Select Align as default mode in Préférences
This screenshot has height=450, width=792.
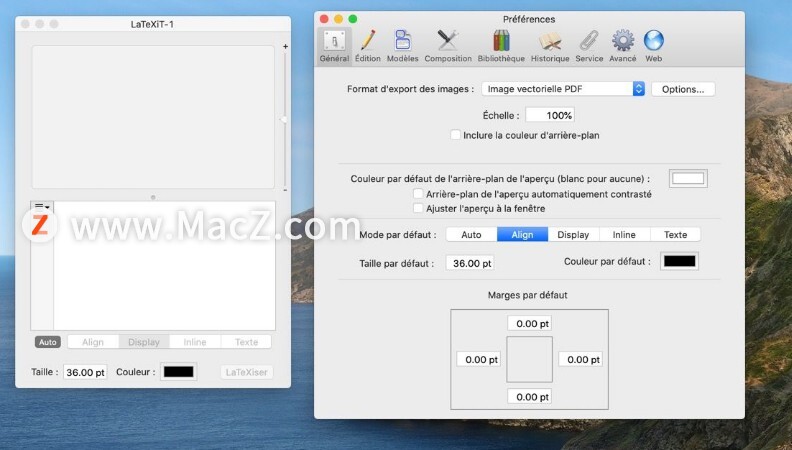[x=522, y=234]
